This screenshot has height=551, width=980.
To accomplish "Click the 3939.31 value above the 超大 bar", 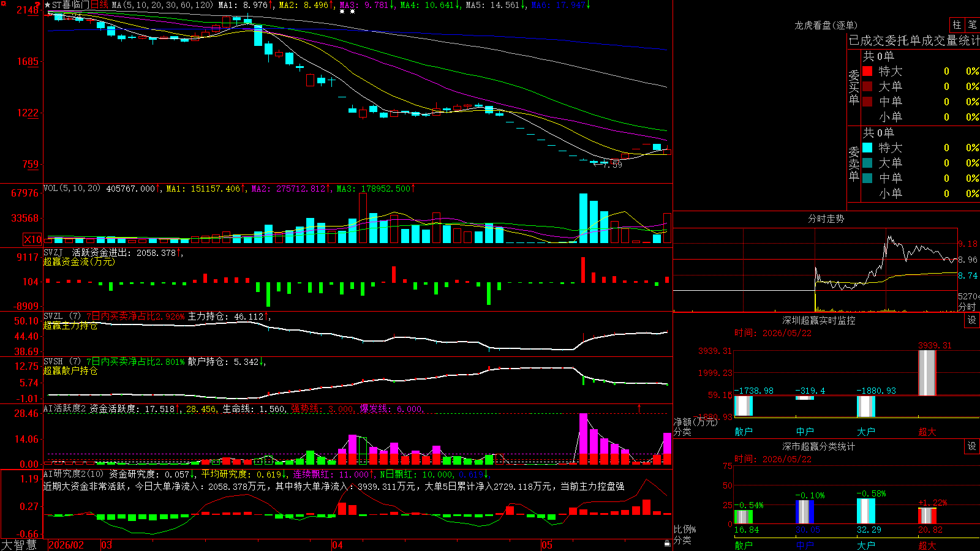I will coord(935,345).
